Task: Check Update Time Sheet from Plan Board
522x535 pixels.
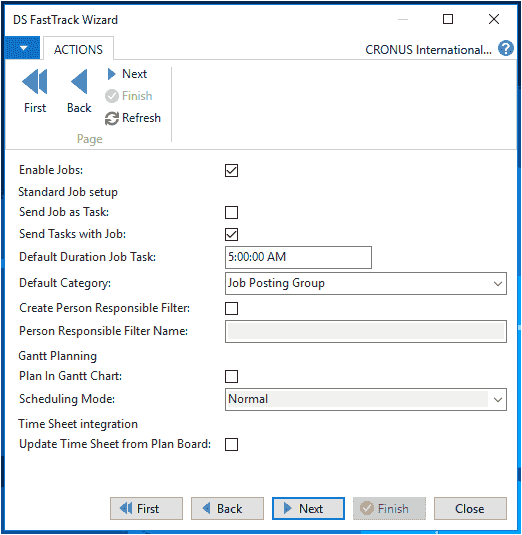Action: click(231, 445)
